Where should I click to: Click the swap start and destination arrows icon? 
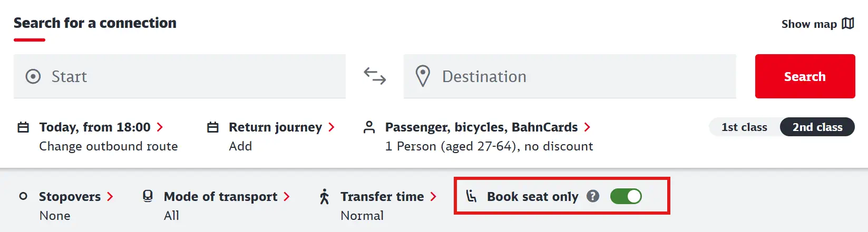click(375, 76)
